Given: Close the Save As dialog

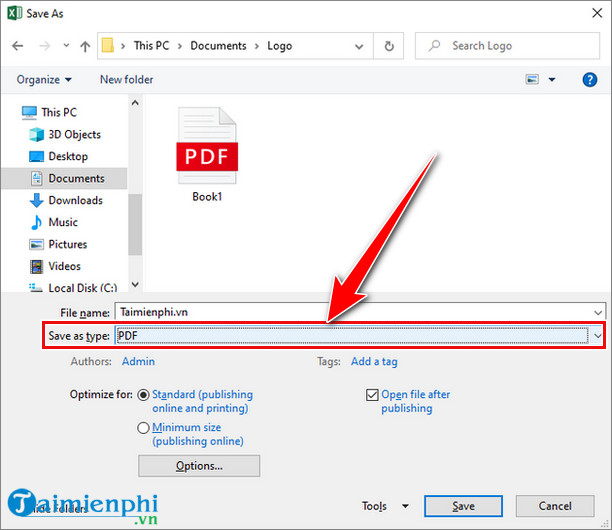Looking at the screenshot, I should [x=597, y=13].
